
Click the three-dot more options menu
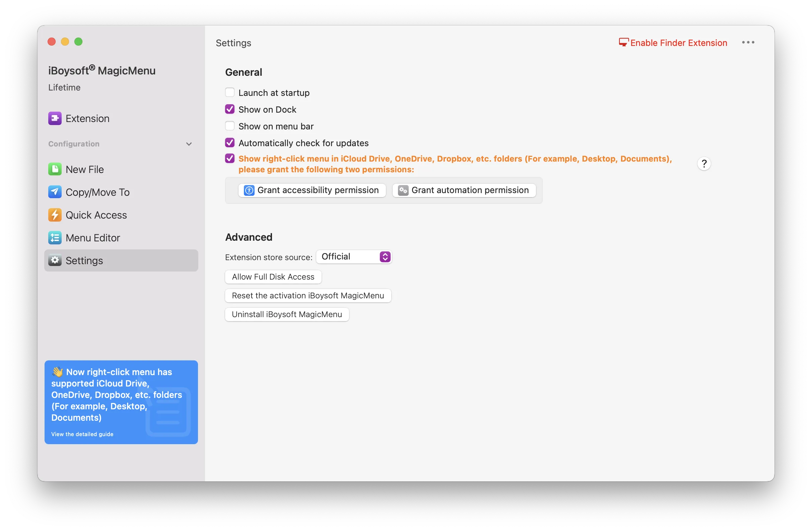coord(749,42)
